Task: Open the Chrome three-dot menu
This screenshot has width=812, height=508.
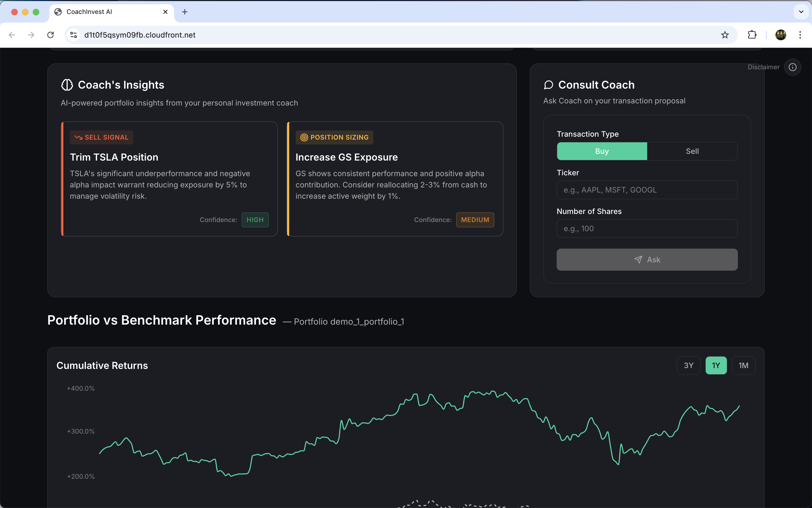Action: point(800,35)
